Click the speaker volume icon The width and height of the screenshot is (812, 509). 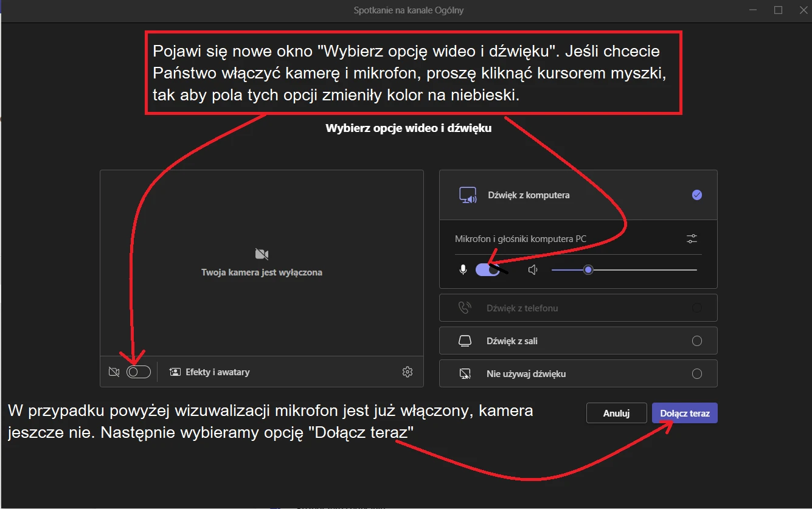[533, 269]
